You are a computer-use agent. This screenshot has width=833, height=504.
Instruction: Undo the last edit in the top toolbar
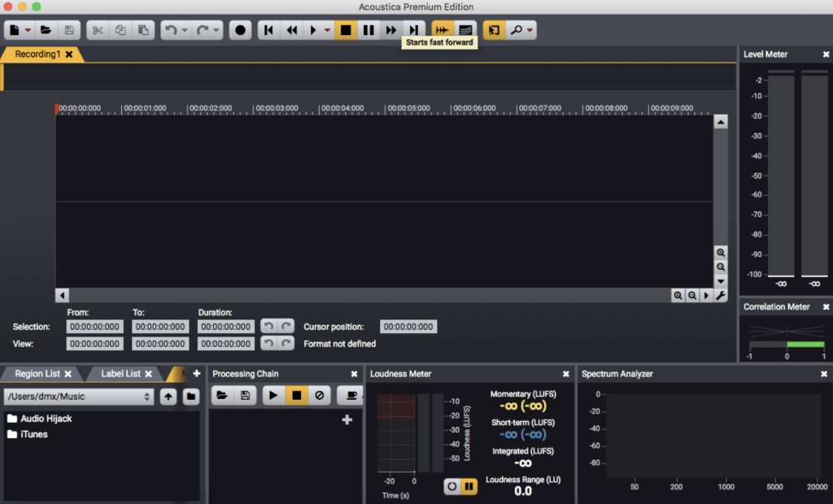pos(171,30)
